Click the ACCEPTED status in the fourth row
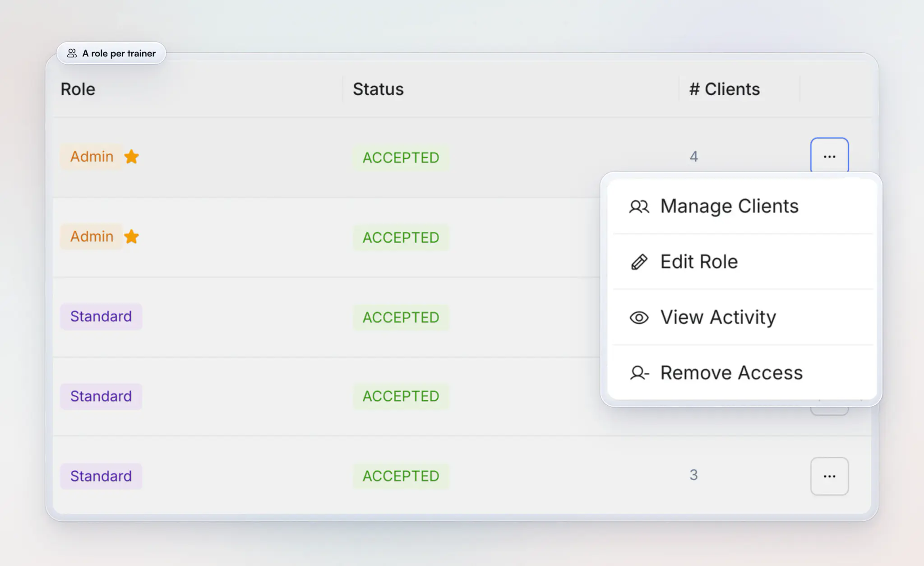 [x=401, y=396]
